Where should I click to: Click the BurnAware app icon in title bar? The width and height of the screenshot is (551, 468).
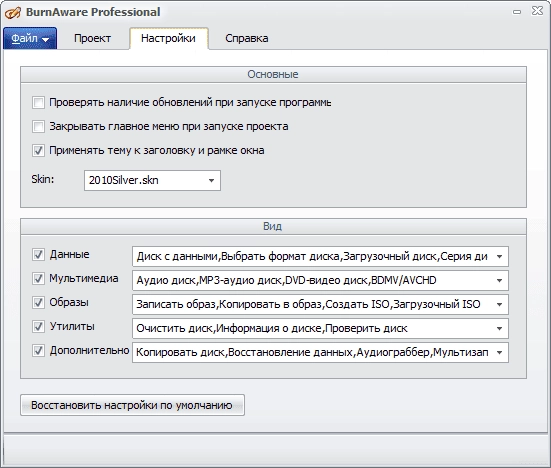tap(13, 12)
